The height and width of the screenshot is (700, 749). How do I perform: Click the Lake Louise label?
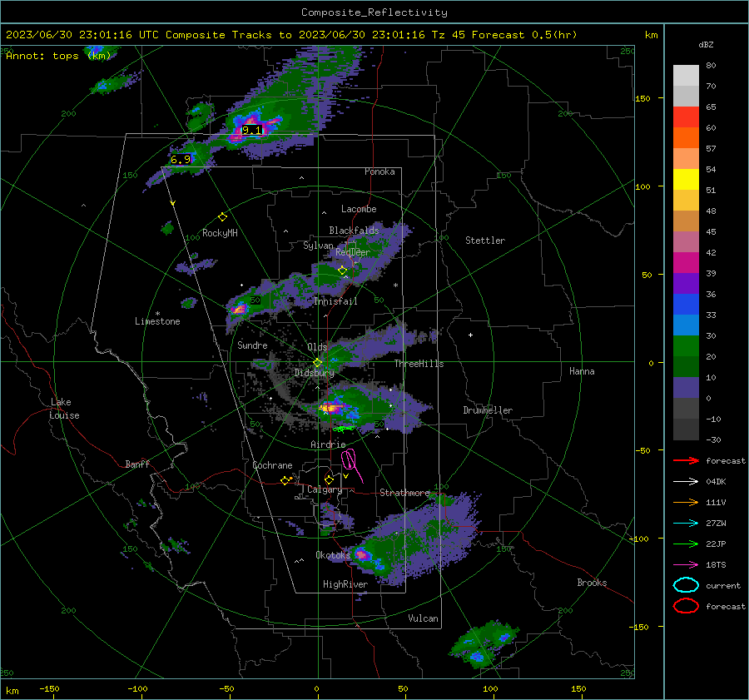(x=65, y=409)
